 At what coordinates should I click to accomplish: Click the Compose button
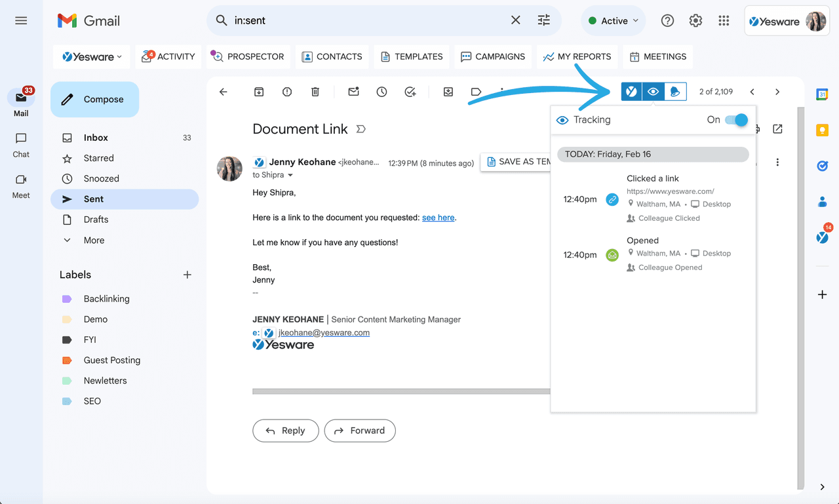(94, 100)
